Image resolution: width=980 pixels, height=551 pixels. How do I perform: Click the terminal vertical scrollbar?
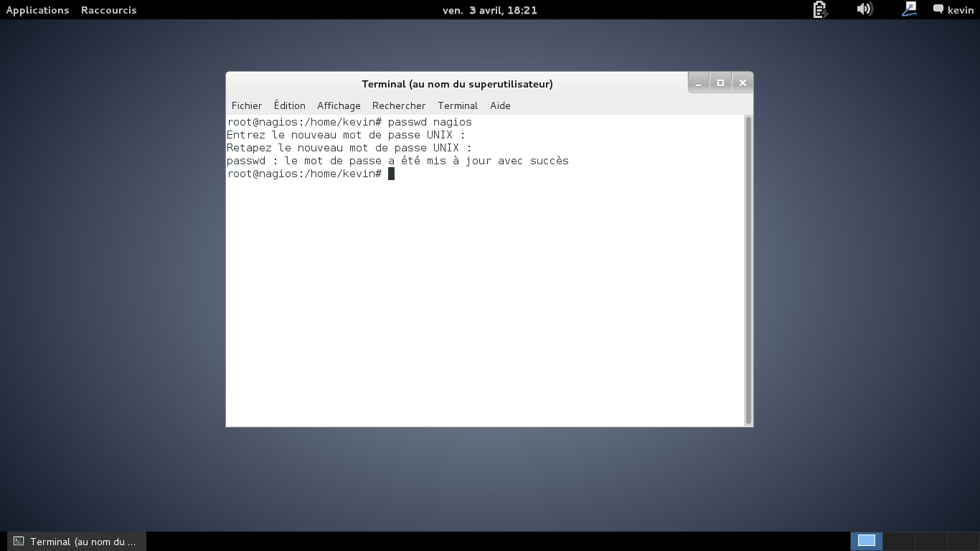point(748,270)
